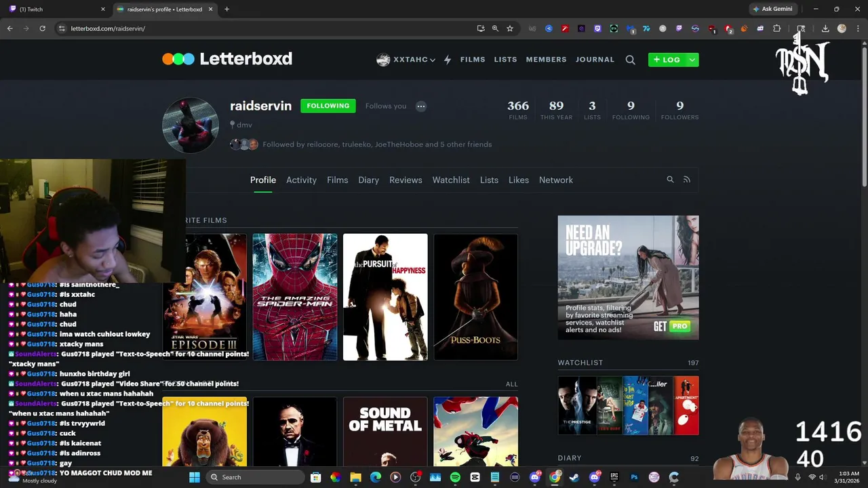The height and width of the screenshot is (488, 868).
Task: Bookmark this page with the star icon
Action: coord(510,28)
